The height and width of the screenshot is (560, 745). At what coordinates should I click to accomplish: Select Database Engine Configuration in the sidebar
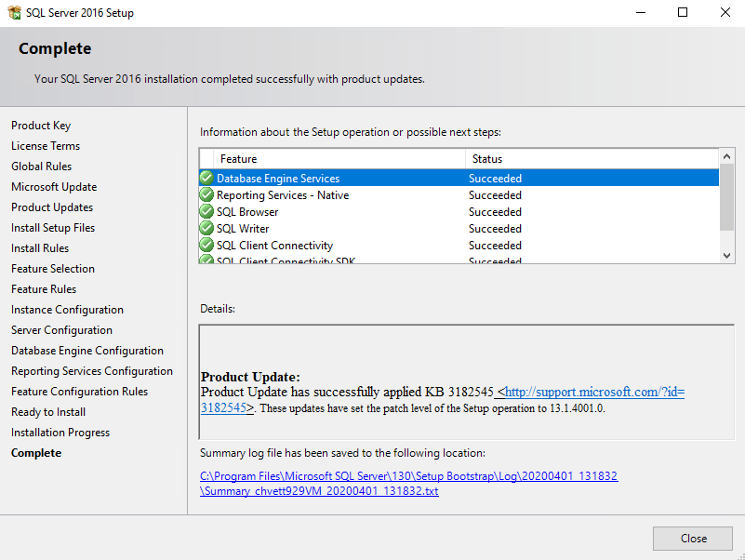tap(87, 351)
